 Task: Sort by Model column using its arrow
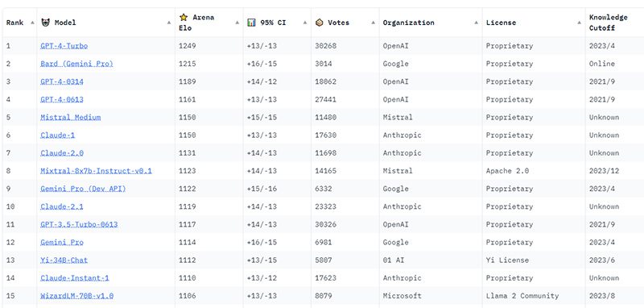pyautogui.click(x=169, y=23)
